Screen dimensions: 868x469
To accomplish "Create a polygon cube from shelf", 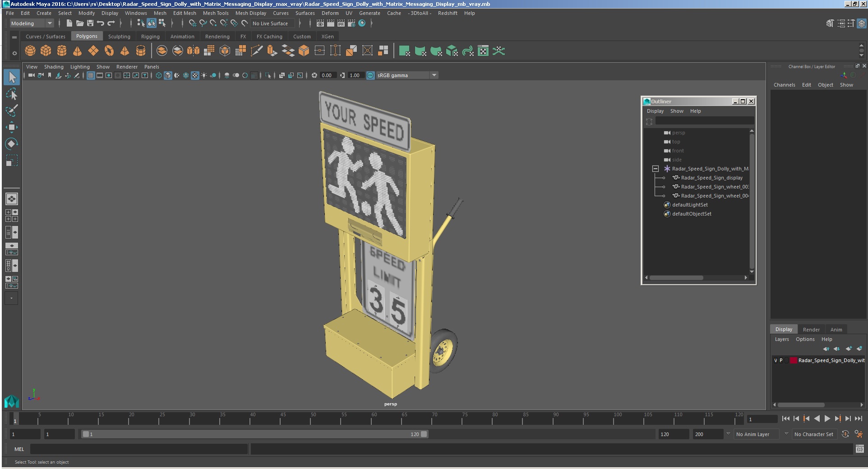I will tap(46, 51).
